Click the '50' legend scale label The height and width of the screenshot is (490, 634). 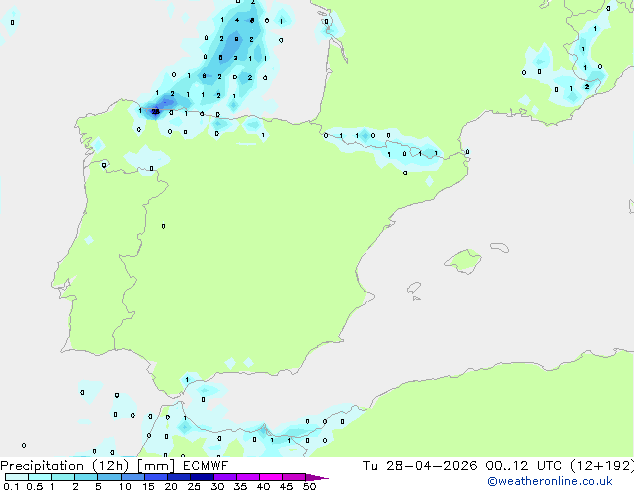[x=309, y=486]
